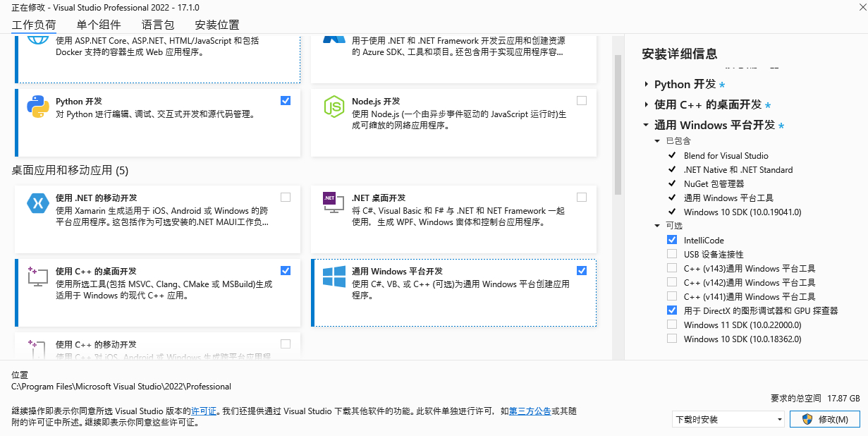This screenshot has width=868, height=436.
Task: Click the workloads list vertical scrollbar
Action: click(x=618, y=123)
